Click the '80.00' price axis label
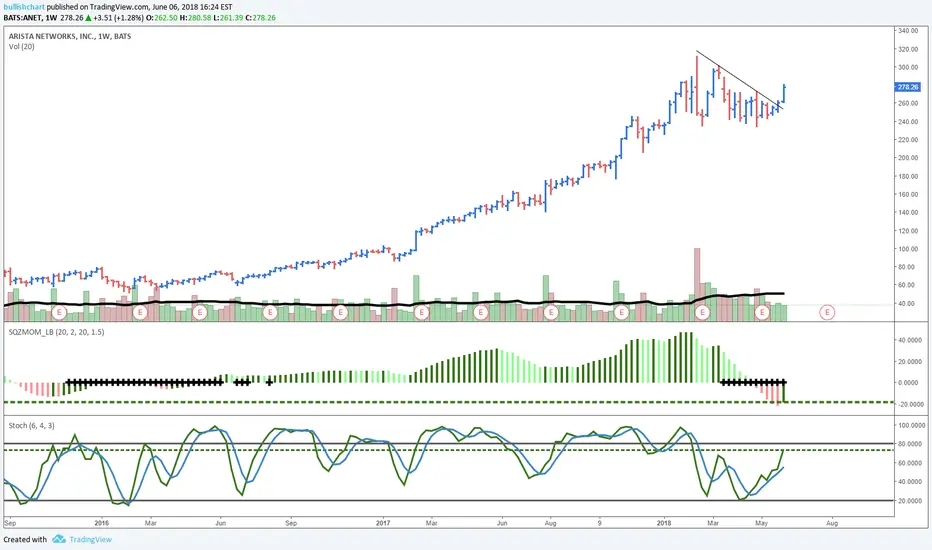Viewport: 932px width, 550px height. pos(906,267)
